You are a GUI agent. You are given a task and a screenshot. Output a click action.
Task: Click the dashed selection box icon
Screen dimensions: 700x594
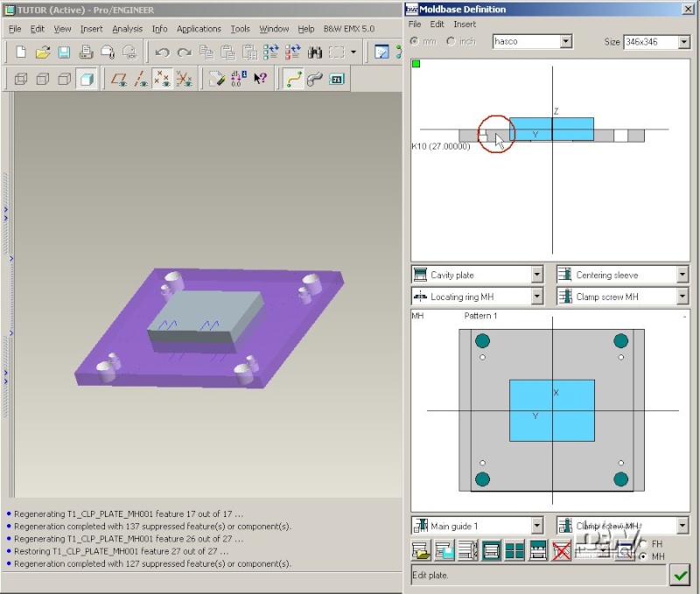[337, 52]
